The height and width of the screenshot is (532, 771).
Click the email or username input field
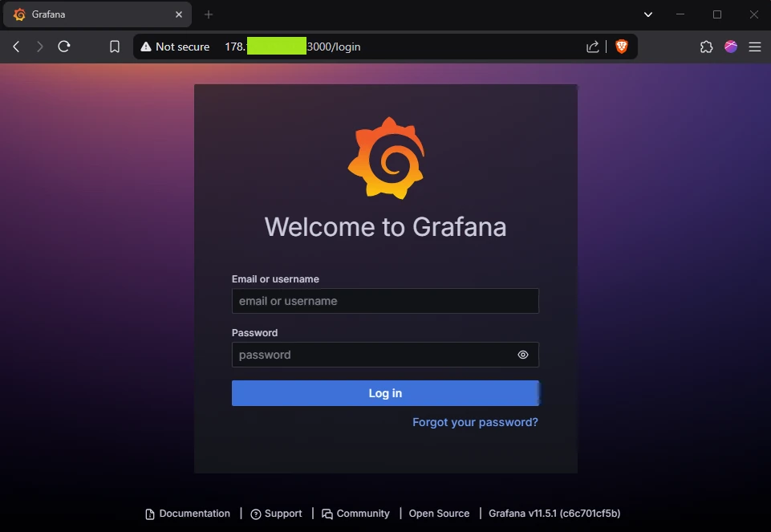(385, 301)
